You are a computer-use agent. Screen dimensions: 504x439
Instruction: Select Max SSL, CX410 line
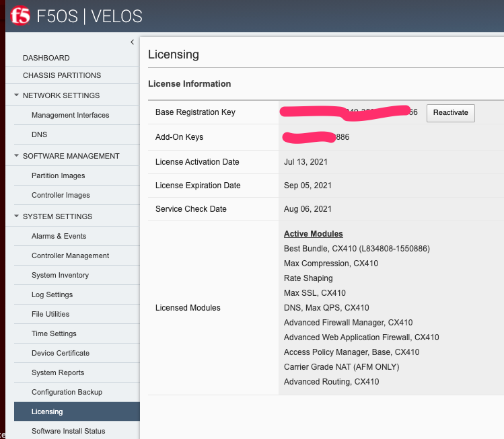[x=315, y=293]
